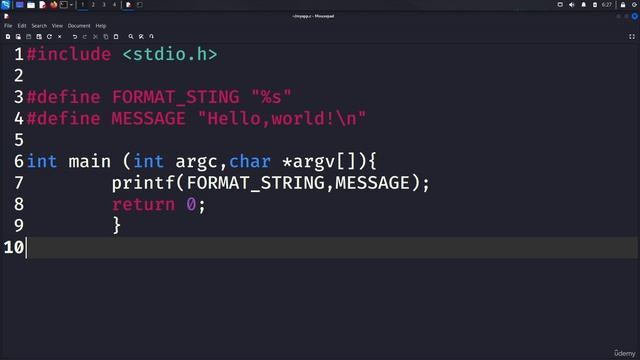Image resolution: width=640 pixels, height=360 pixels.
Task: Click printf on line 7
Action: (x=143, y=183)
